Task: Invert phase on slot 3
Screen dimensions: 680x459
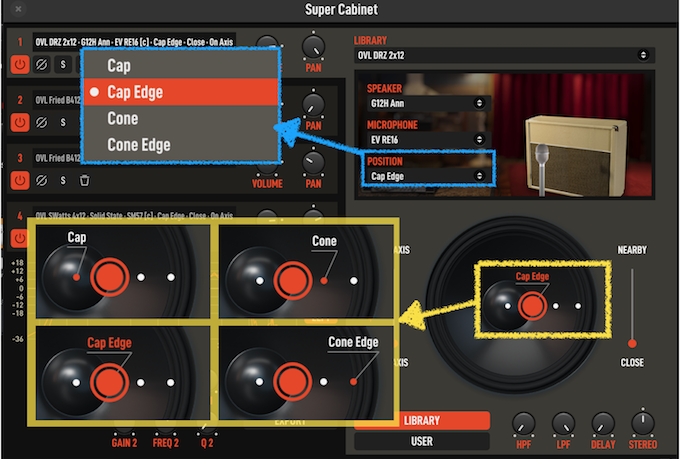Action: tap(42, 180)
